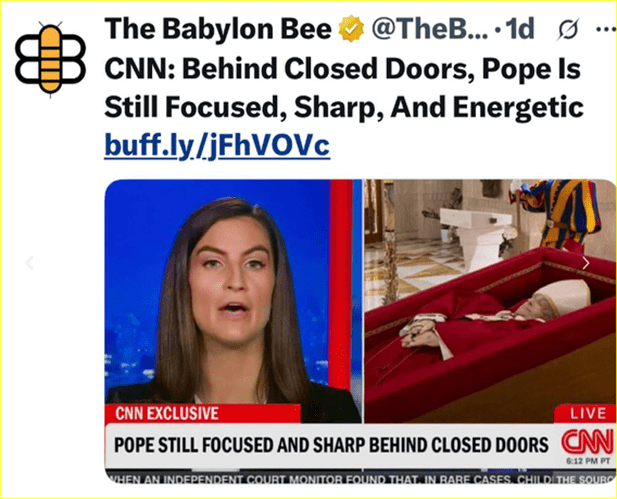Click the CNN EXCLUSIVE red banner
Image resolution: width=617 pixels, height=499 pixels.
(203, 414)
